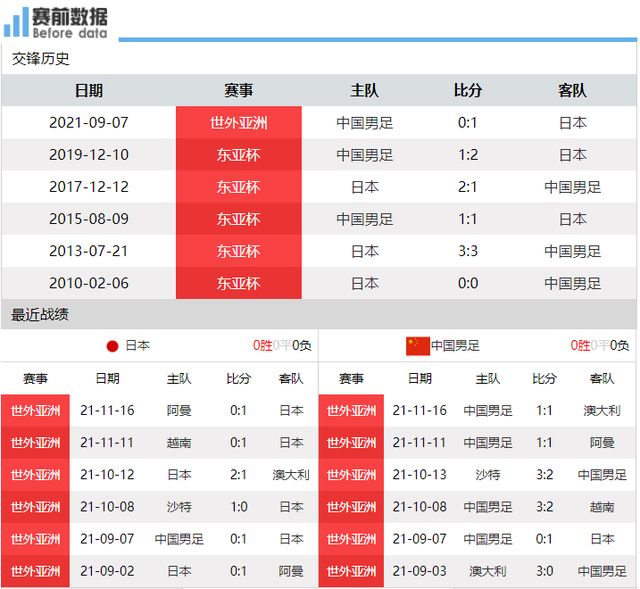Click the 1:0 score in Japan's 21-10-08 row
This screenshot has width=640, height=589.
[x=239, y=507]
